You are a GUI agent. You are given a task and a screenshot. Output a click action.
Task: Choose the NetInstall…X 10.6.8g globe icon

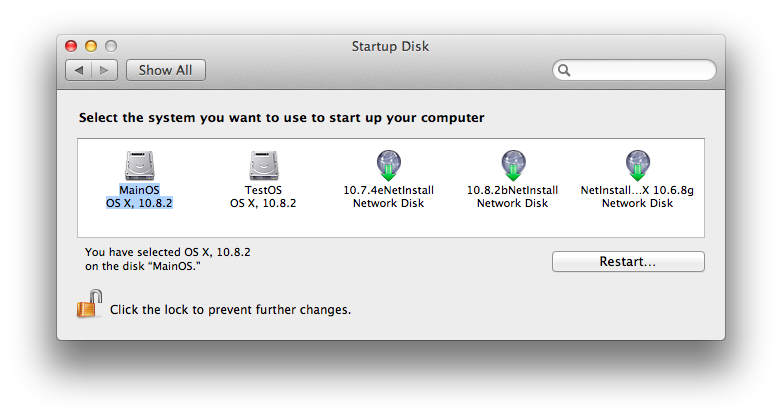(637, 165)
